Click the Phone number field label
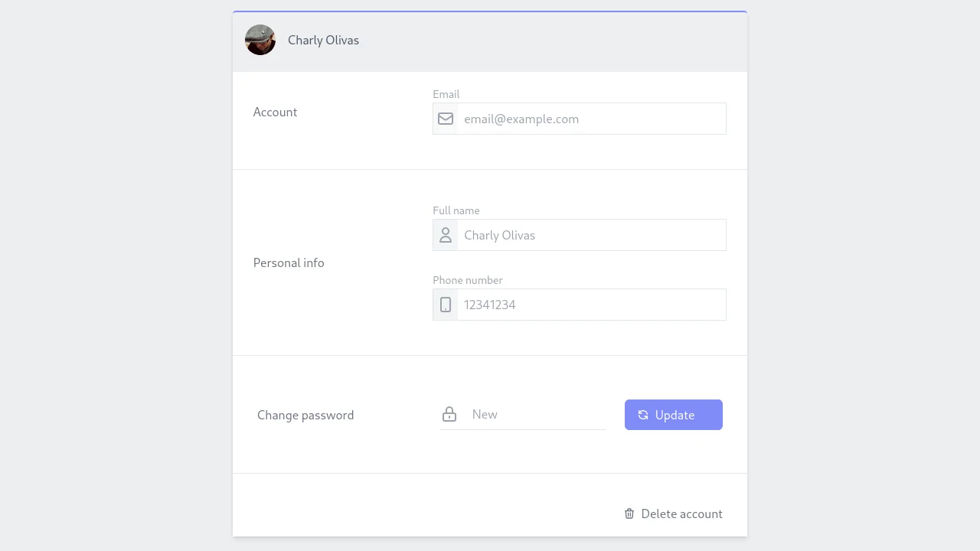Screen dimensions: 980x551 click(468, 280)
